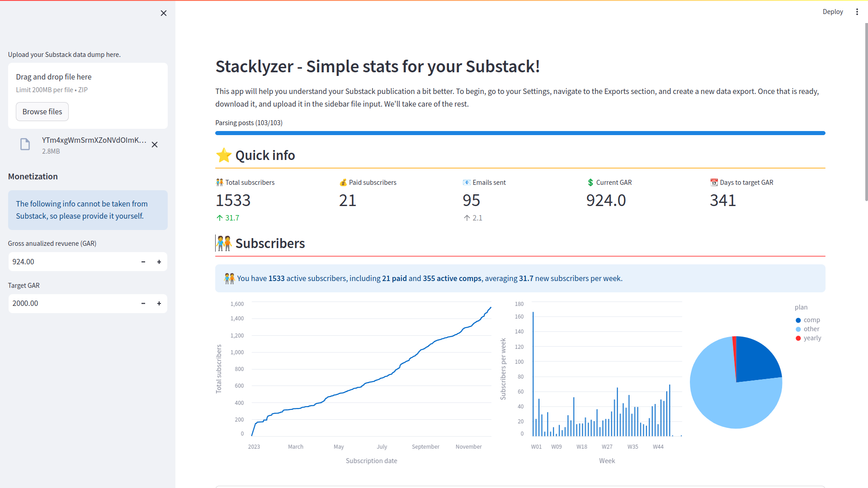
Task: Decrease the Target GAR value
Action: 143,304
